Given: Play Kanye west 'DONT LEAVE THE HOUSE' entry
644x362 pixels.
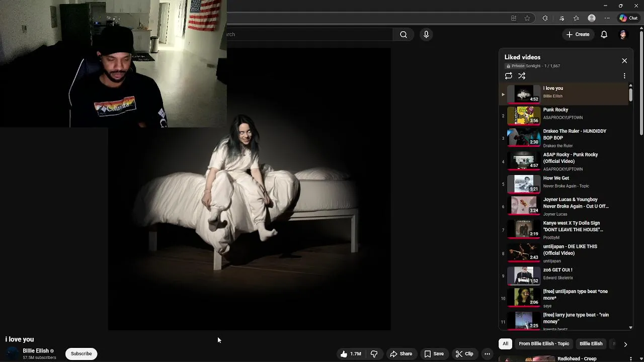Looking at the screenshot, I should (x=563, y=230).
